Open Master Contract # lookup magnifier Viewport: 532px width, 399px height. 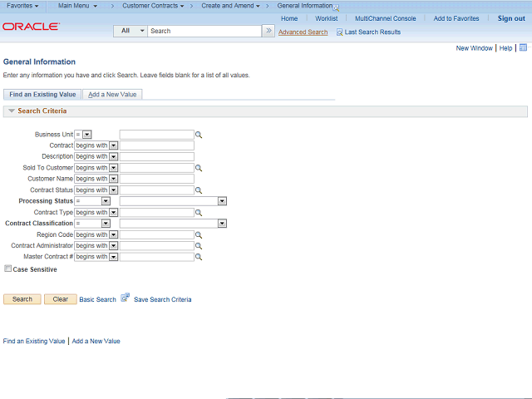(199, 257)
